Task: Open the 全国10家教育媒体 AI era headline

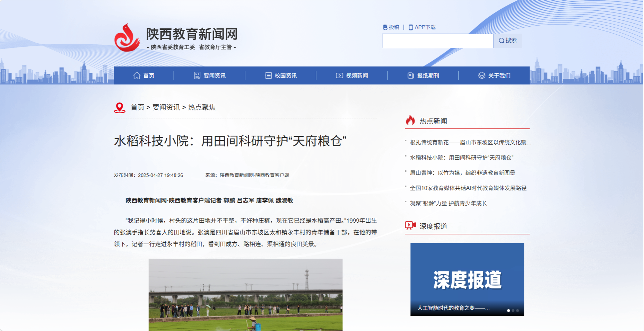Action: click(x=468, y=188)
